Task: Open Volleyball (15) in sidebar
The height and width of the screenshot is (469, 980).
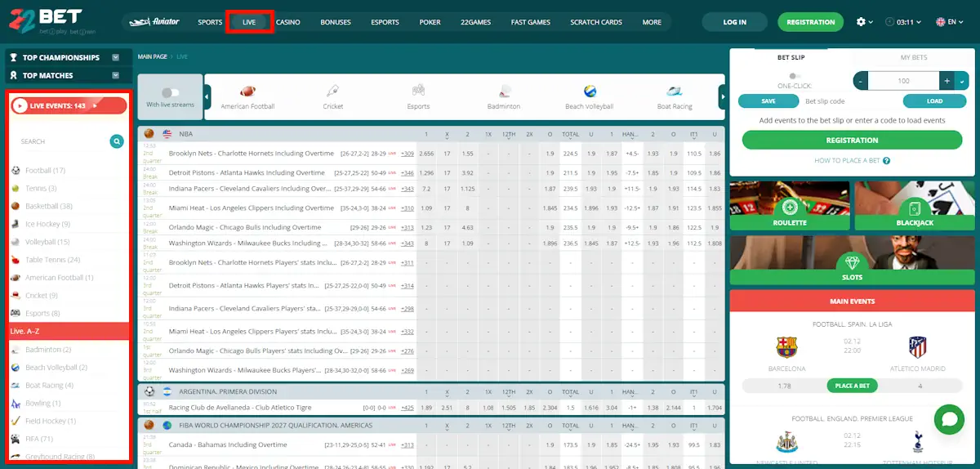Action: [47, 242]
